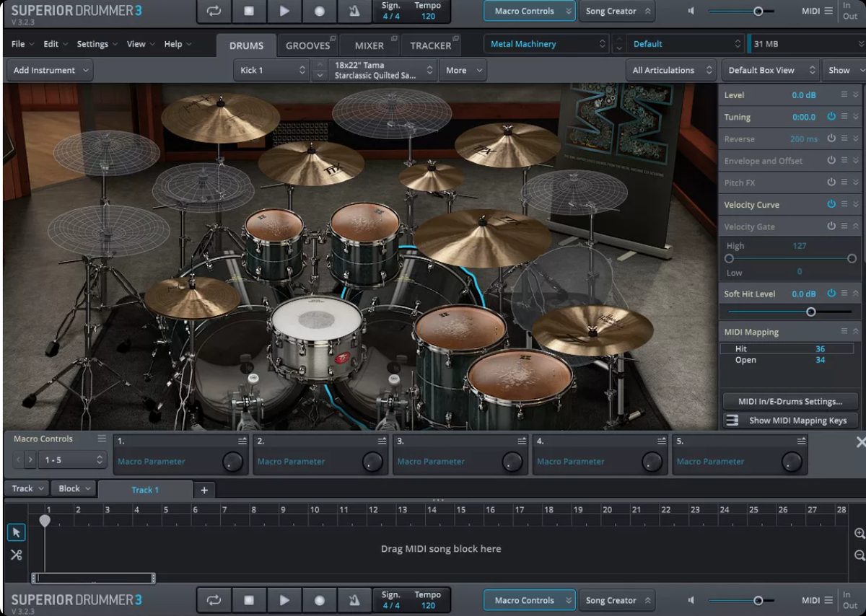Close the Macro Controls panel
The width and height of the screenshot is (866, 616).
pos(860,442)
